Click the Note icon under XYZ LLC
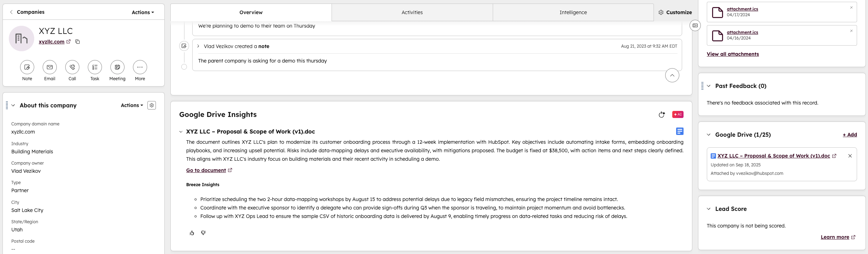 click(27, 67)
